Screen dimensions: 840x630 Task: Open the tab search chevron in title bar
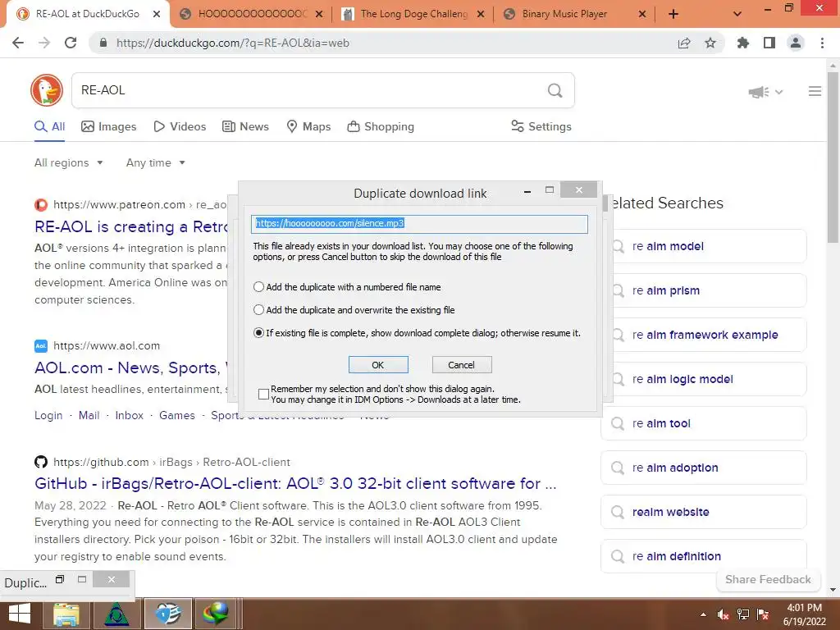click(737, 15)
